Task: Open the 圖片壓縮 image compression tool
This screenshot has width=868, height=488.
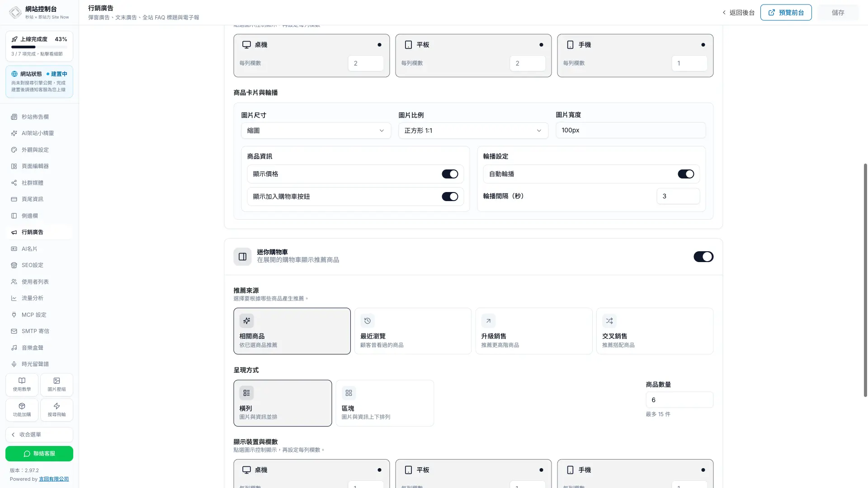Action: click(57, 385)
